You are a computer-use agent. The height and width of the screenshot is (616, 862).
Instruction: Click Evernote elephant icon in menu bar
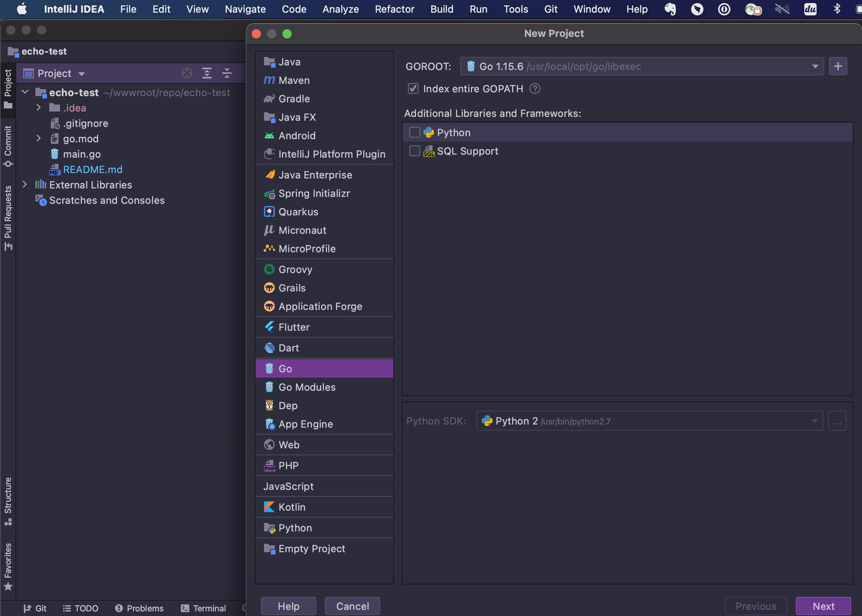pos(670,9)
